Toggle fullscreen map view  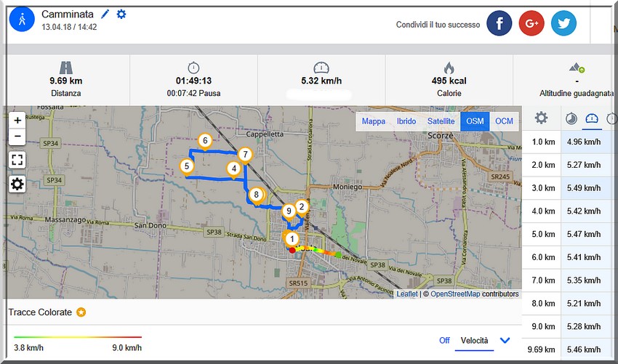click(x=17, y=160)
